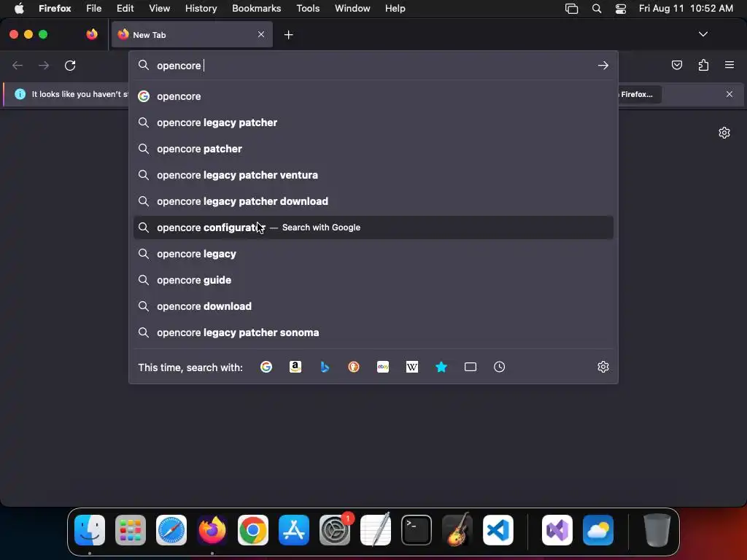The image size is (747, 560).
Task: List all tabs with the chevron
Action: (703, 34)
